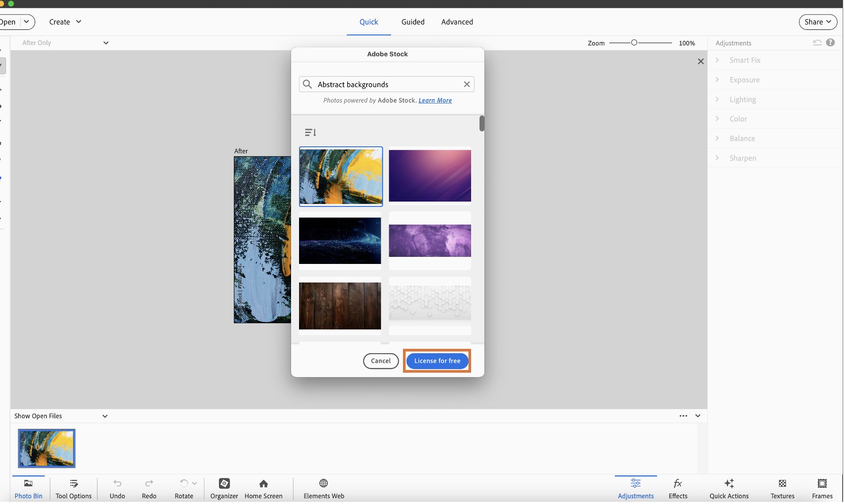Click the Undo icon
The width and height of the screenshot is (844, 504).
tap(117, 483)
